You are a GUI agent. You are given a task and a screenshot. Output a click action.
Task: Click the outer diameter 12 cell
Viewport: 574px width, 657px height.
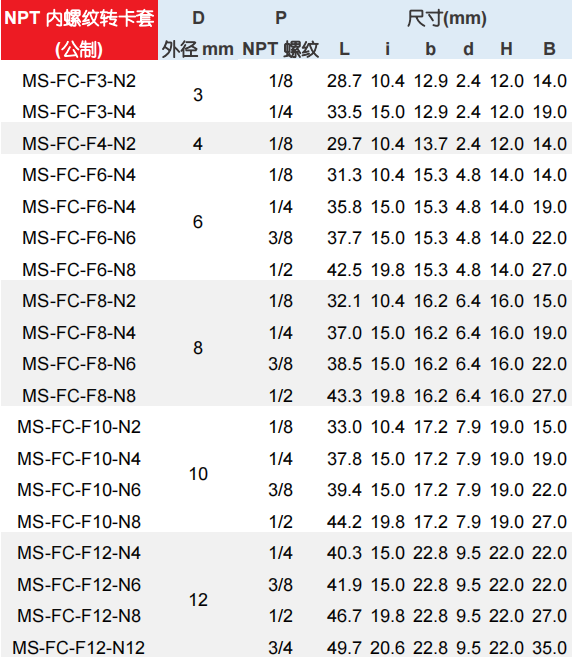pos(198,600)
